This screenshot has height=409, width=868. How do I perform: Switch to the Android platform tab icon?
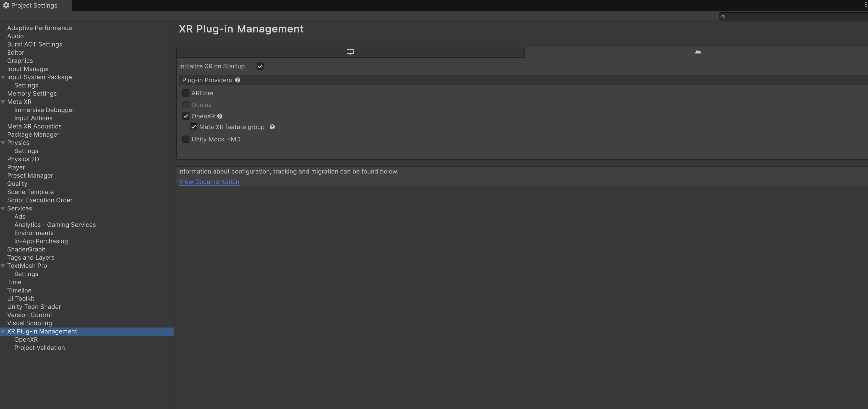point(698,52)
